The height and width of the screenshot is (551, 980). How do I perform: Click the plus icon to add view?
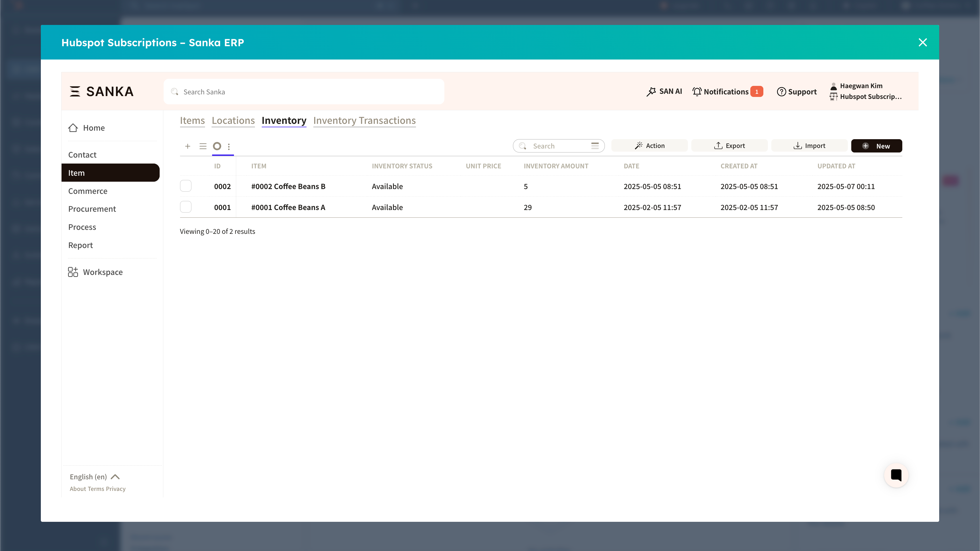(187, 146)
